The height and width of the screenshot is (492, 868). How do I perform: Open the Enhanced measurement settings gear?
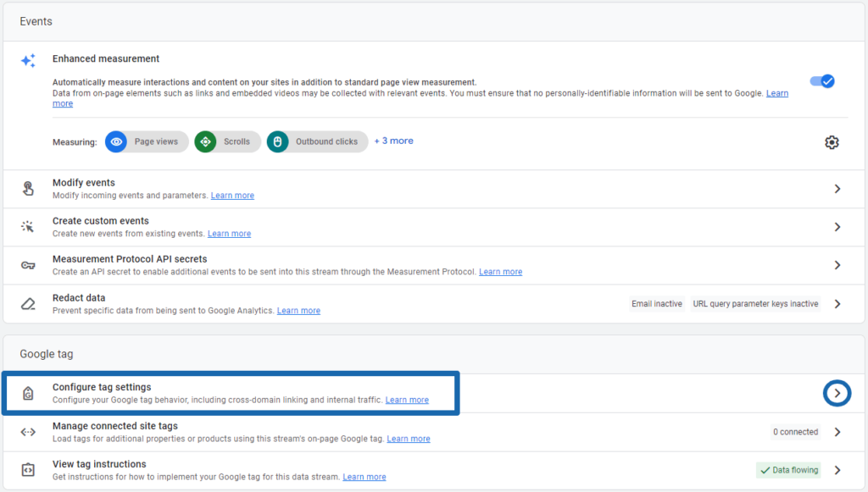point(832,141)
